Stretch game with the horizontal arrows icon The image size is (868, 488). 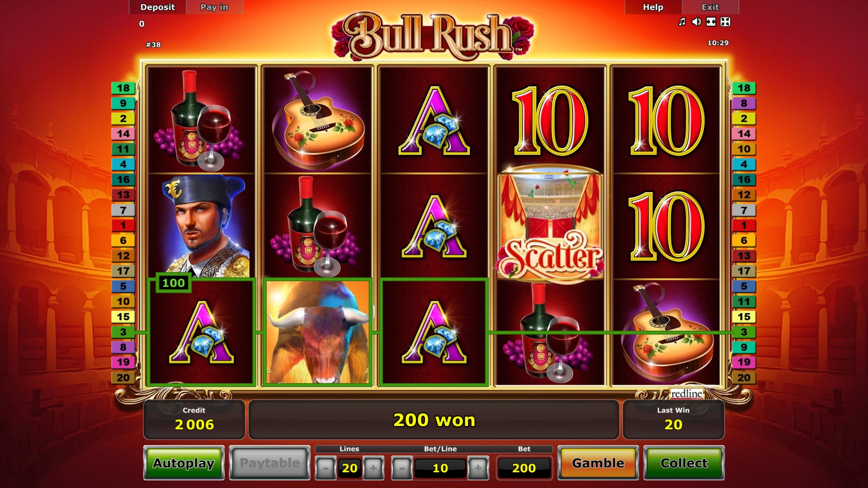pyautogui.click(x=711, y=22)
